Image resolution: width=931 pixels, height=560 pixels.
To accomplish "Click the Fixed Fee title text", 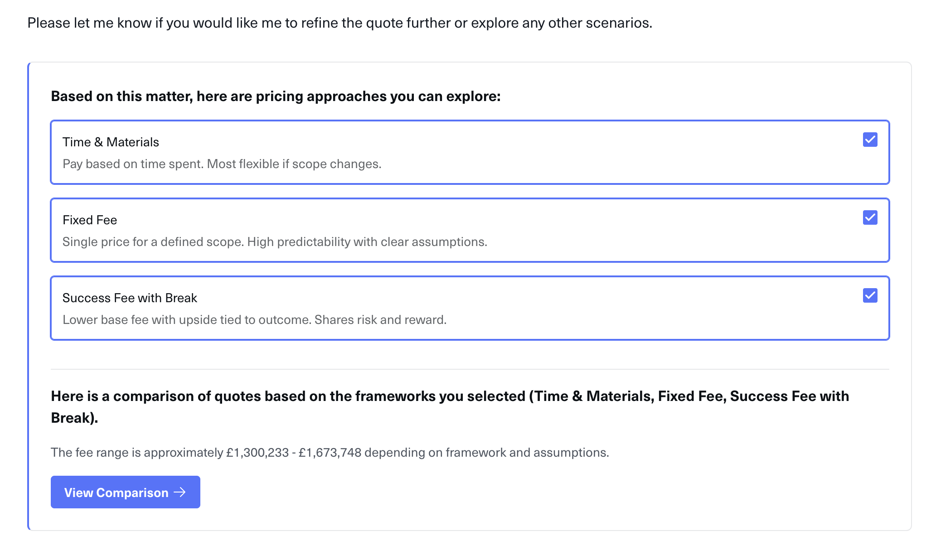I will pyautogui.click(x=90, y=220).
